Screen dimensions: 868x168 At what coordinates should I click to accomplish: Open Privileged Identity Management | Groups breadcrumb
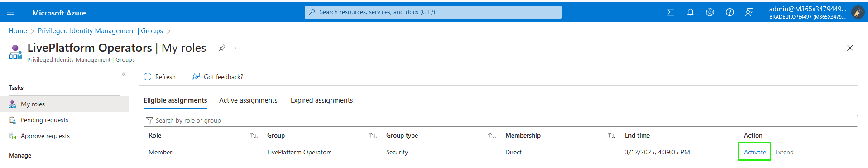(101, 31)
